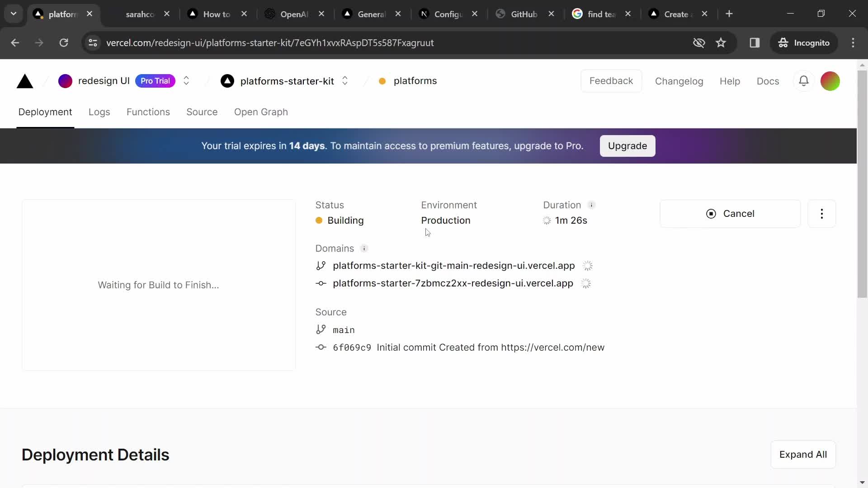Click the Duration info icon
Image resolution: width=868 pixels, height=488 pixels.
tap(591, 205)
